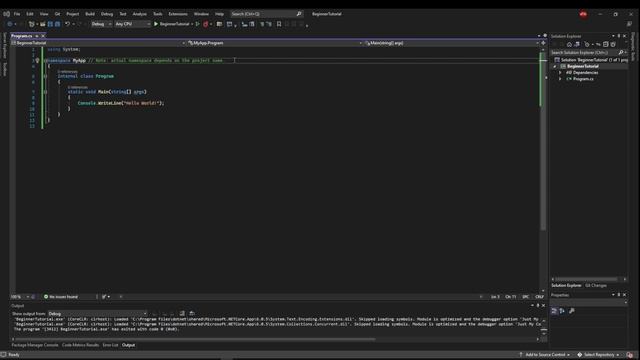Open the Package Manager Console tab
This screenshot has height=360, width=640.
(x=35, y=345)
